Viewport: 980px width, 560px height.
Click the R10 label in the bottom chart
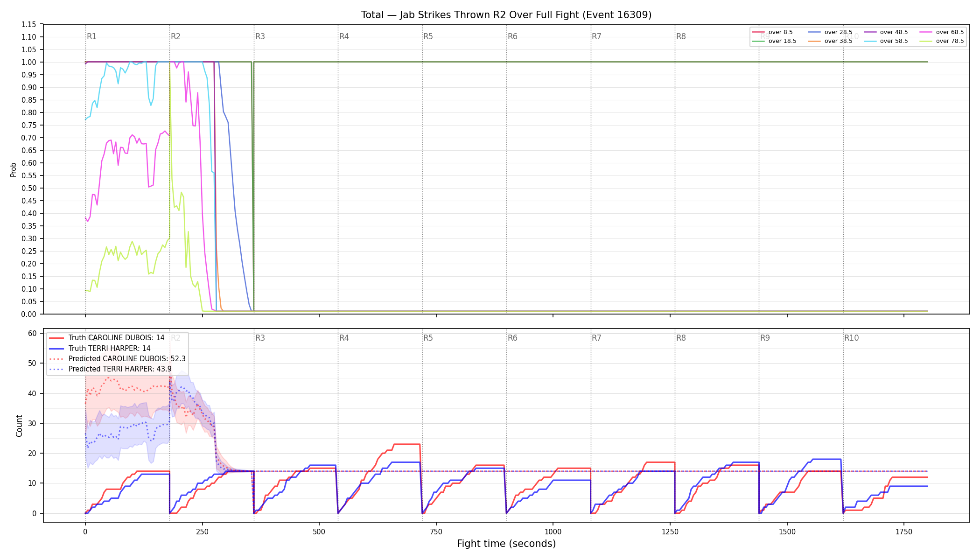point(851,338)
